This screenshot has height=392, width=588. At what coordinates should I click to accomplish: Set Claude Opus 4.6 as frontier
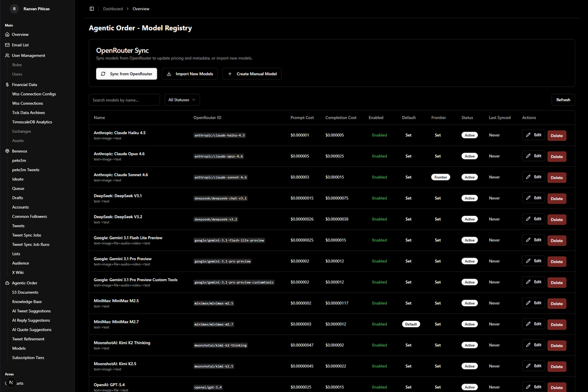tap(438, 157)
